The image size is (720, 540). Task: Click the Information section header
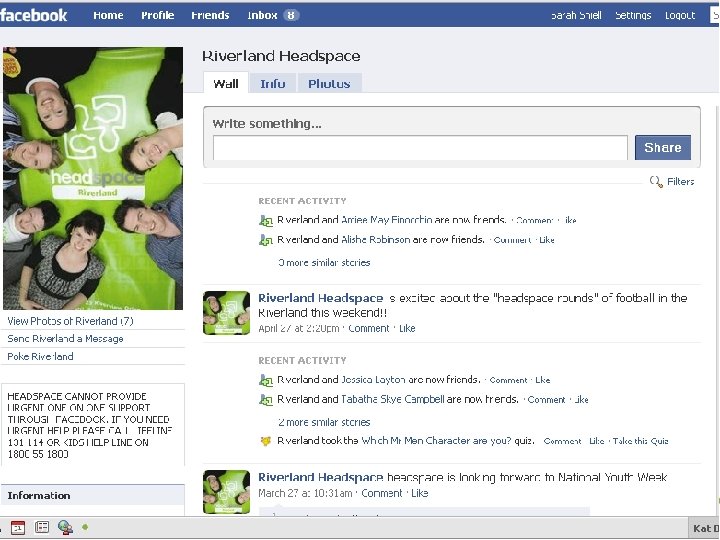pos(93,495)
